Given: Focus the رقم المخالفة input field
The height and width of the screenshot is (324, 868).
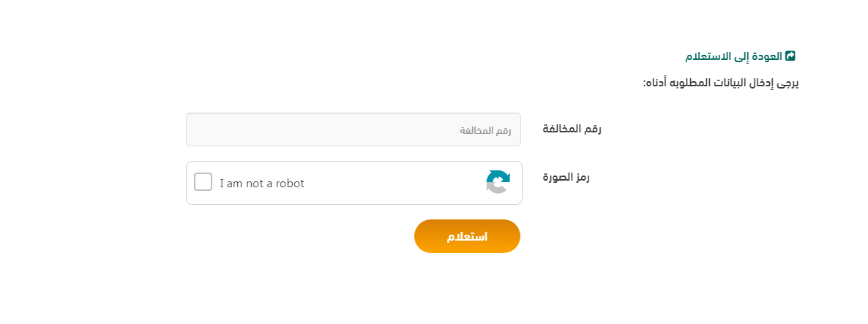Looking at the screenshot, I should [x=353, y=129].
